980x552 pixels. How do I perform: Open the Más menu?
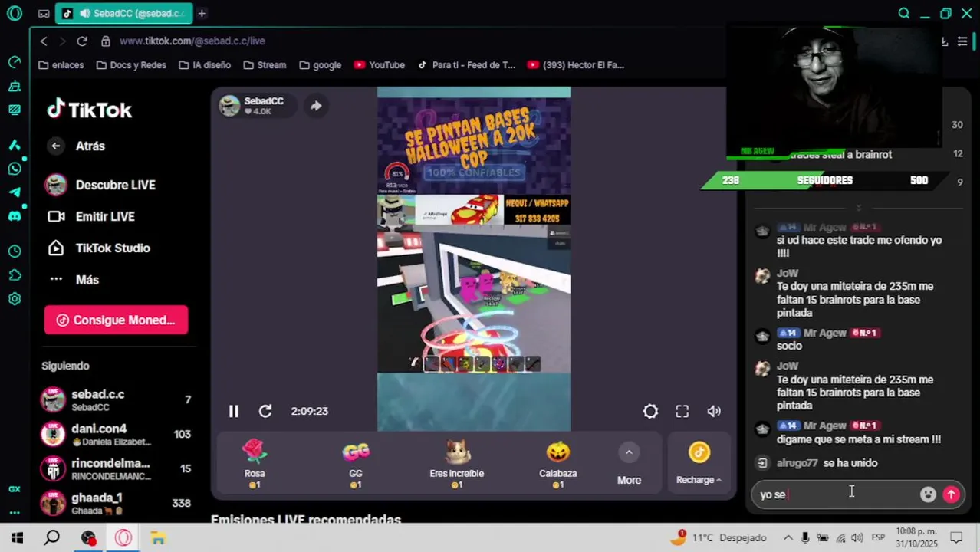coord(74,280)
